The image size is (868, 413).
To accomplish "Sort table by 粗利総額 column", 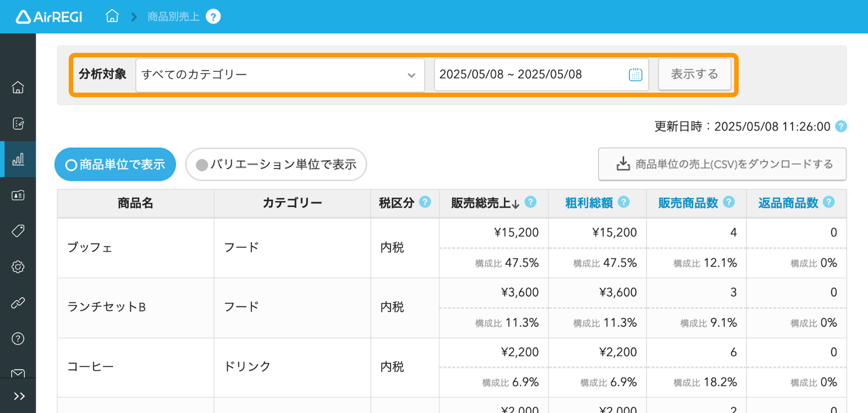I will coord(589,203).
